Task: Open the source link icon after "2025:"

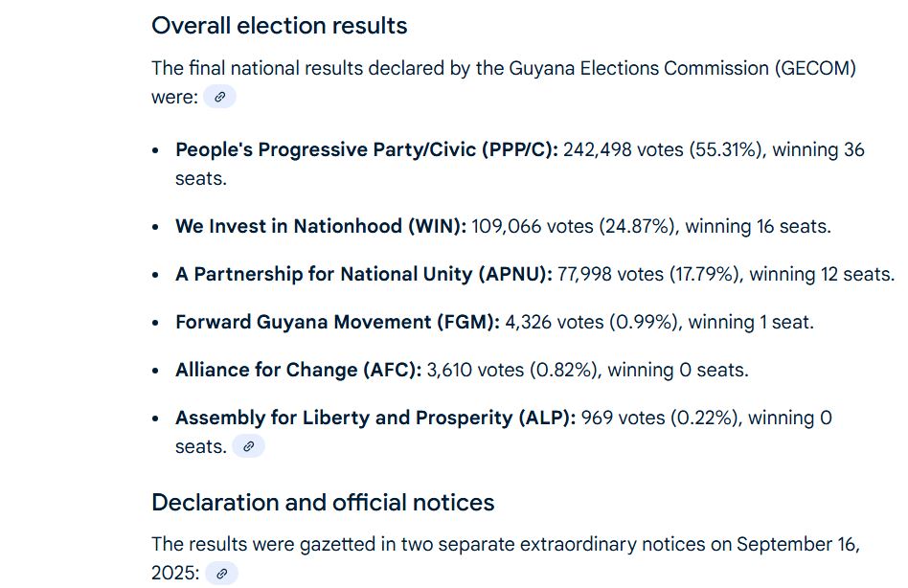Action: click(x=221, y=573)
